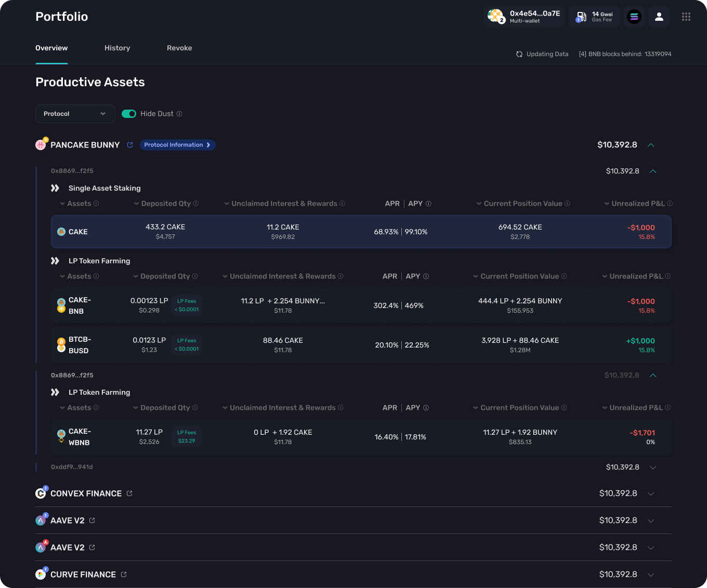Screen dimensions: 707x588
Task: Click the CAKE-BNB pair icon
Action: tap(61, 305)
